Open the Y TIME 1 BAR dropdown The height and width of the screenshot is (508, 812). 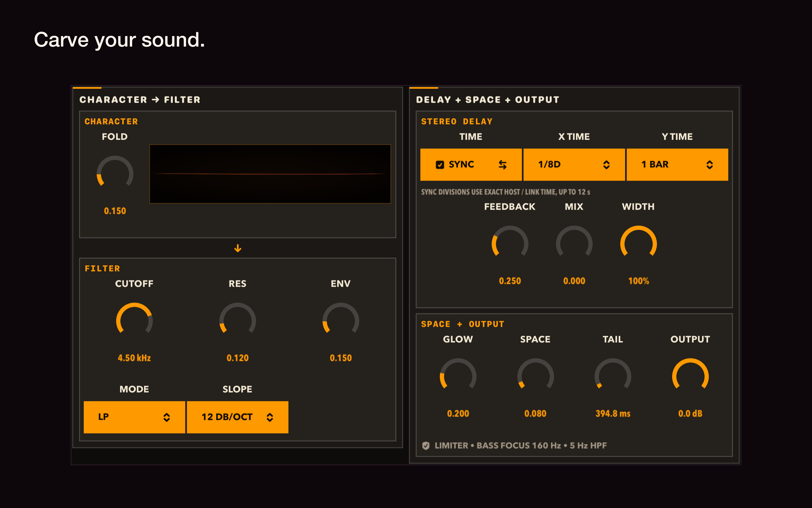[x=677, y=165]
